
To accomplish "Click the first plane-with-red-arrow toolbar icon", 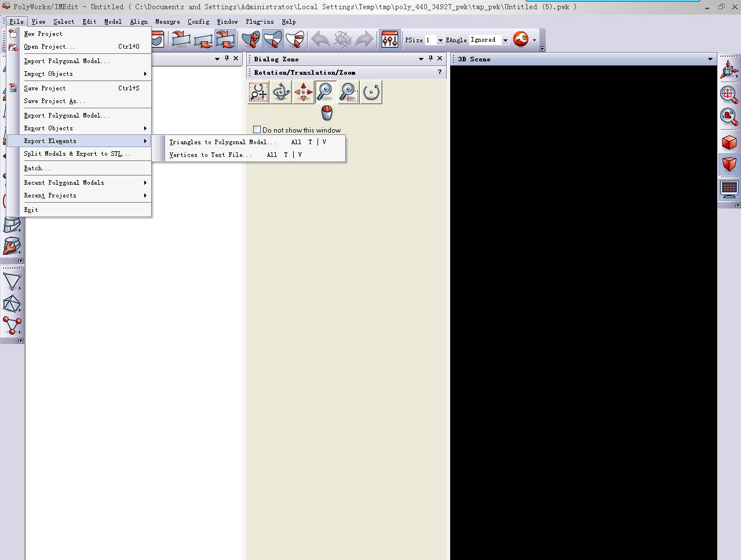I will [181, 40].
